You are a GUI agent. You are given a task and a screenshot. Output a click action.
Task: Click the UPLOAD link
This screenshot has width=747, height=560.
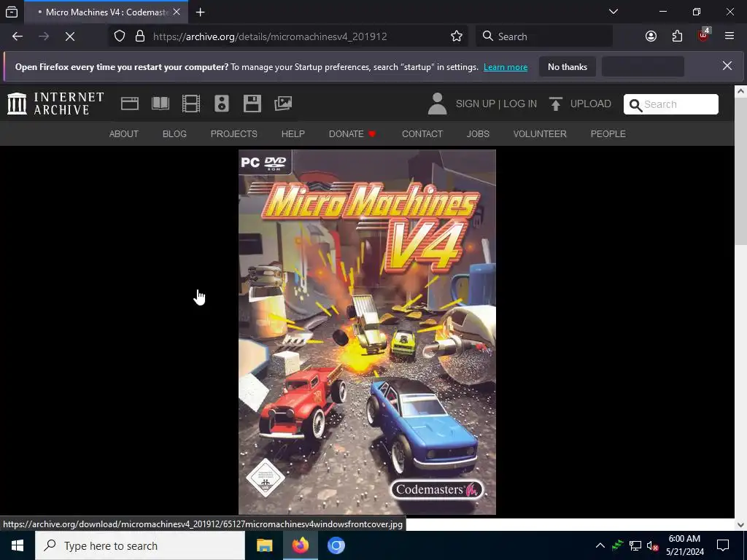pyautogui.click(x=591, y=104)
